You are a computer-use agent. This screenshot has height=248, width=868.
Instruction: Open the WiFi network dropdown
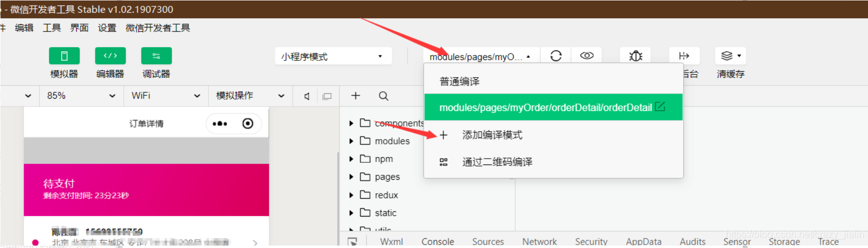(x=166, y=96)
